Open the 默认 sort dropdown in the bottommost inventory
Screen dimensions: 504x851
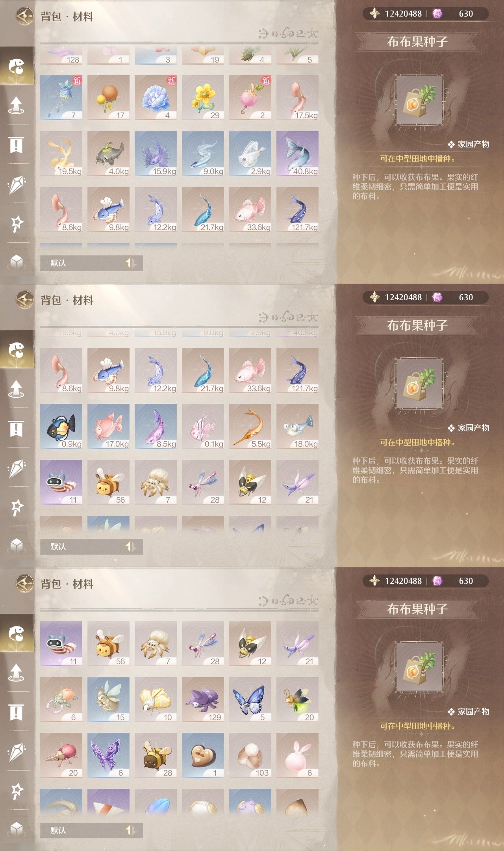pos(80,830)
